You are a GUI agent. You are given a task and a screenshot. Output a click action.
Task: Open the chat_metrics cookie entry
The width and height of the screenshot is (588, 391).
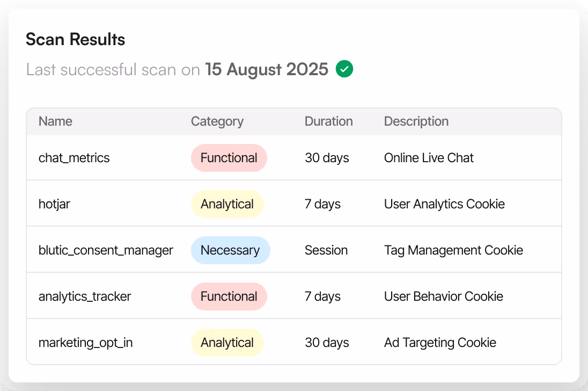(74, 158)
